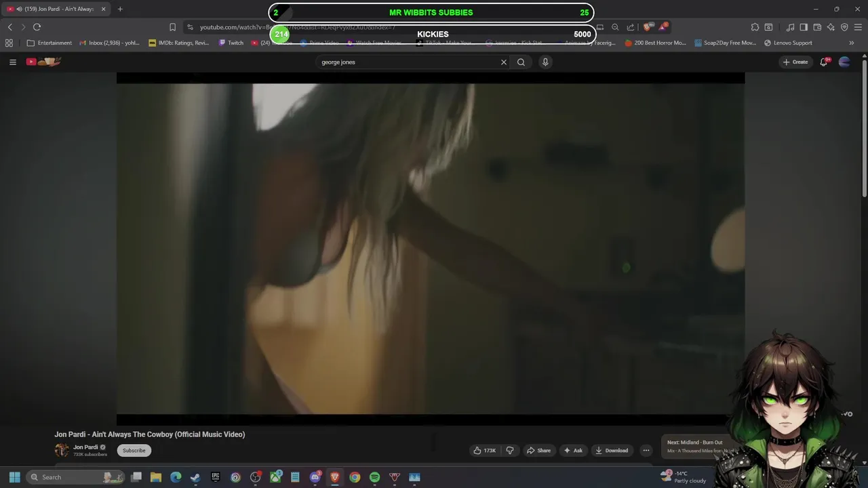Open Epic Games Launcher from taskbar
Viewport: 868px width, 488px height.
(216, 477)
